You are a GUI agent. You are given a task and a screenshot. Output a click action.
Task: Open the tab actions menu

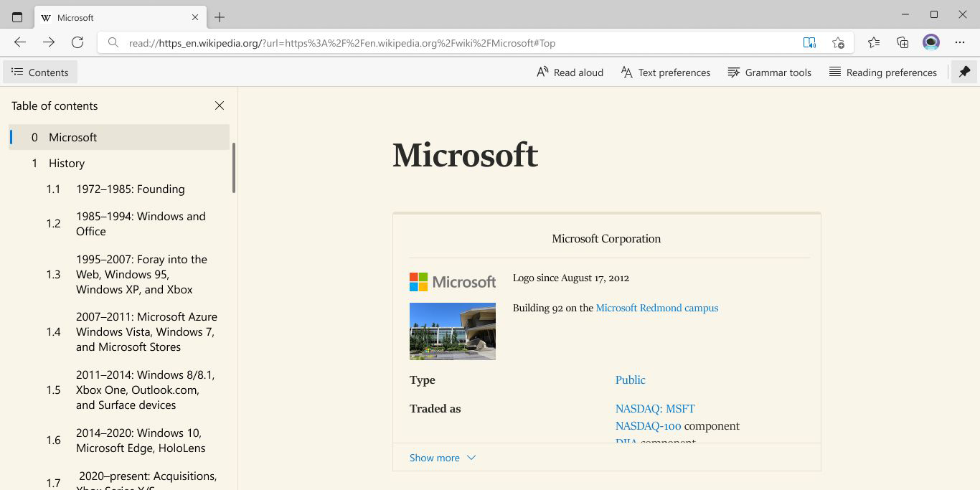pyautogui.click(x=17, y=16)
